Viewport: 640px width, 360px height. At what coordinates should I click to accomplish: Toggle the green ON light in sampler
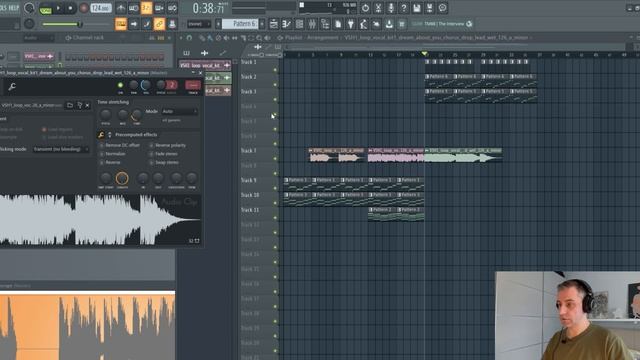(120, 85)
